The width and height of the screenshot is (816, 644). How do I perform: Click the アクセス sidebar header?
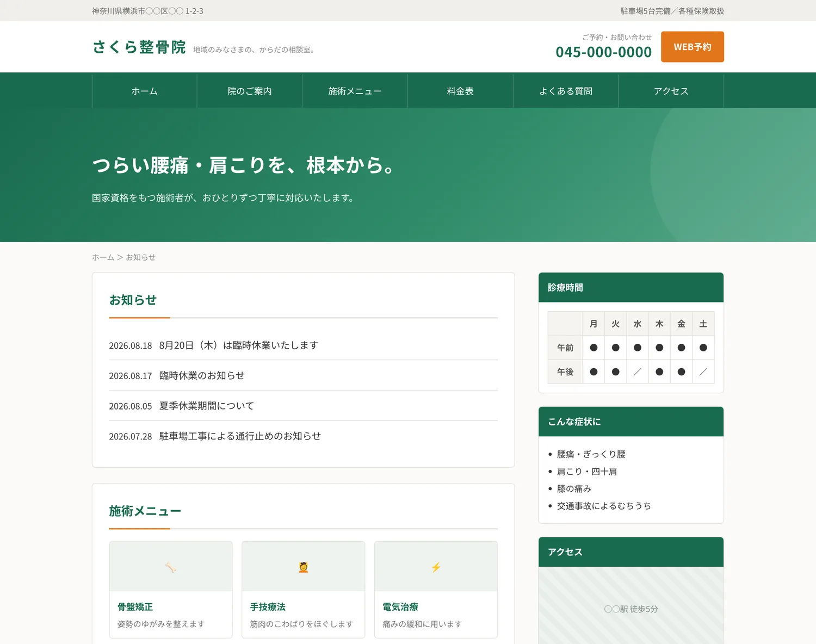click(x=631, y=552)
